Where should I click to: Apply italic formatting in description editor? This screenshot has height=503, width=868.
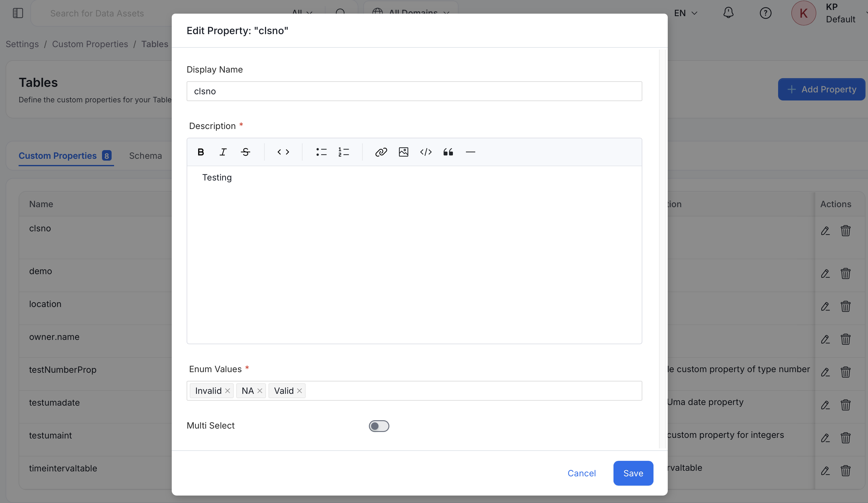click(223, 152)
